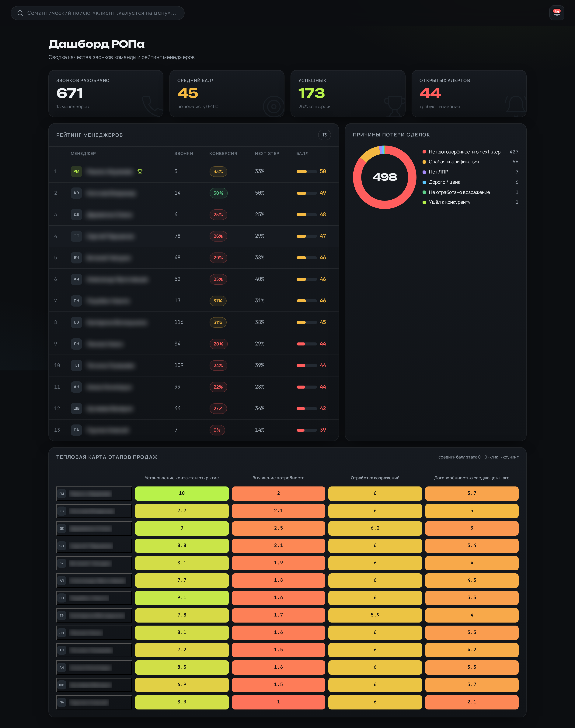Click the ТЛ manager label in the heatmap

[94, 650]
